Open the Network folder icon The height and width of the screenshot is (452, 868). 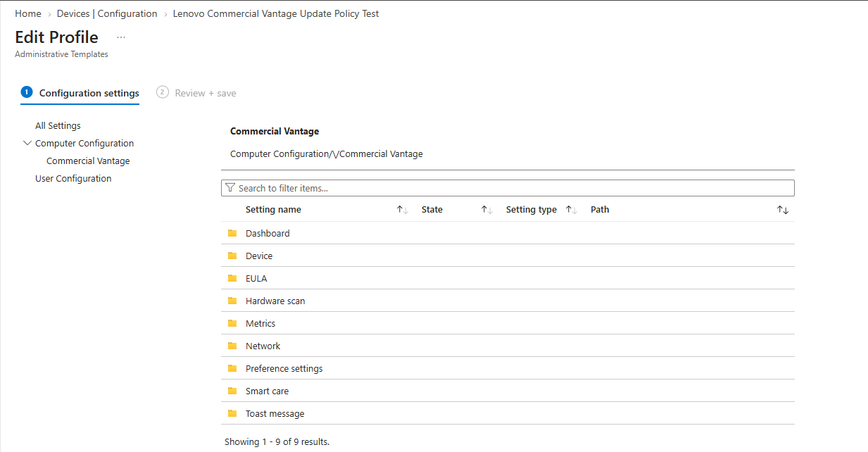point(232,346)
